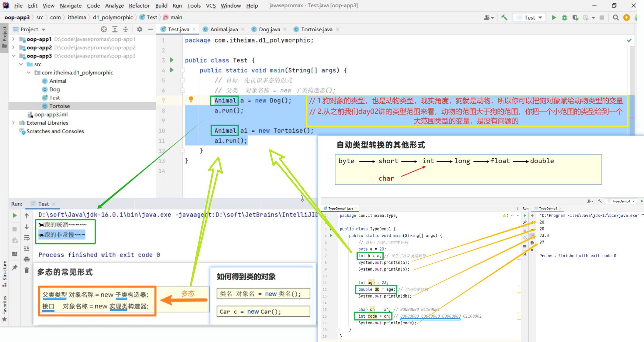The image size is (644, 342).
Task: Toggle the pin tab icon in Run panel
Action: click(14, 268)
